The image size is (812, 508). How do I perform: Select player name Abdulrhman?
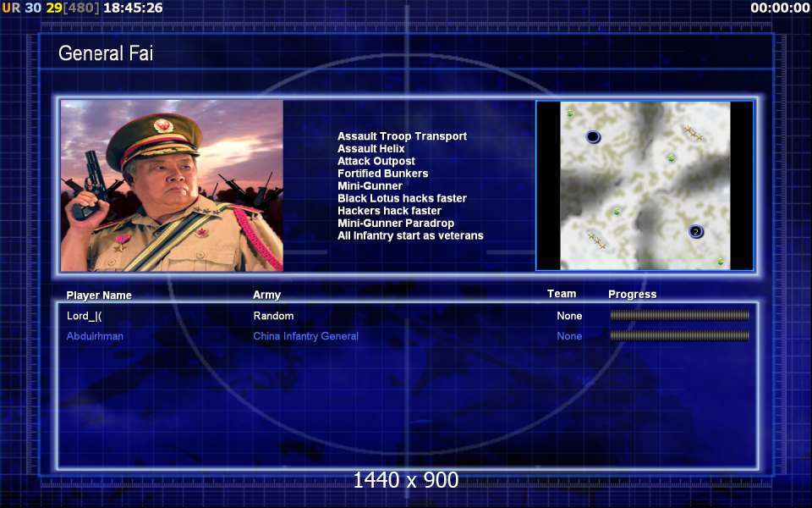[95, 336]
